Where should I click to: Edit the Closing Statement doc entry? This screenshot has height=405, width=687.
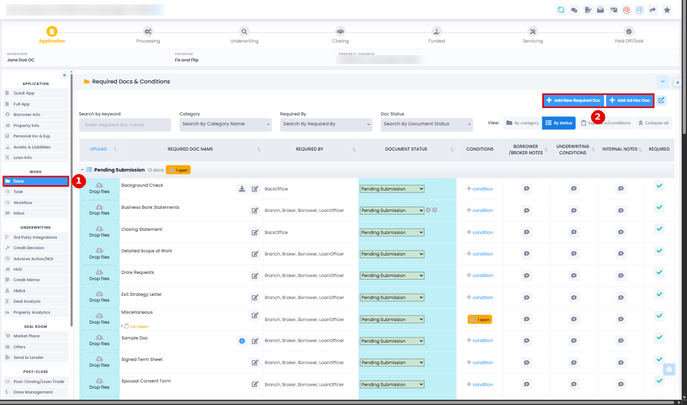tap(255, 232)
